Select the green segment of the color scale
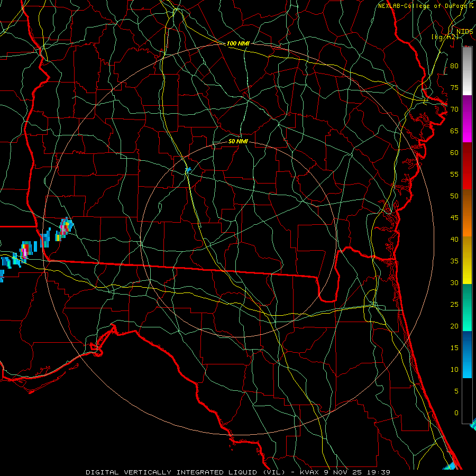476x476 pixels. click(467, 307)
